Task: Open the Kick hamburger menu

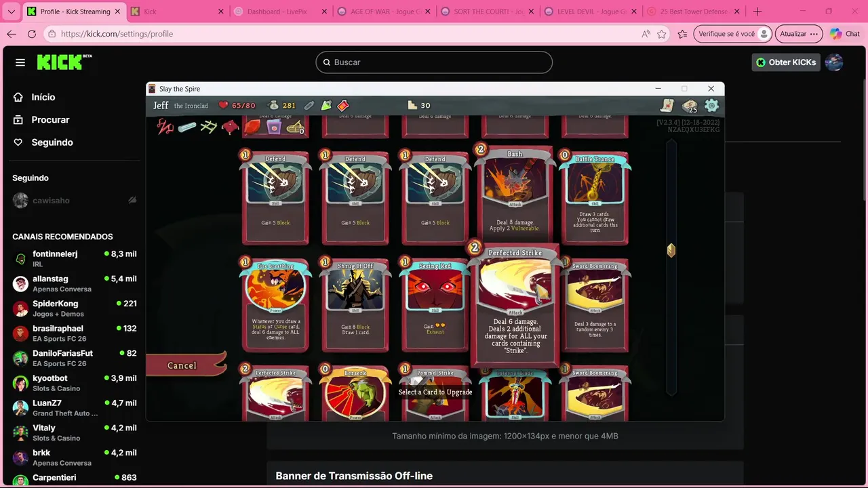Action: click(20, 62)
